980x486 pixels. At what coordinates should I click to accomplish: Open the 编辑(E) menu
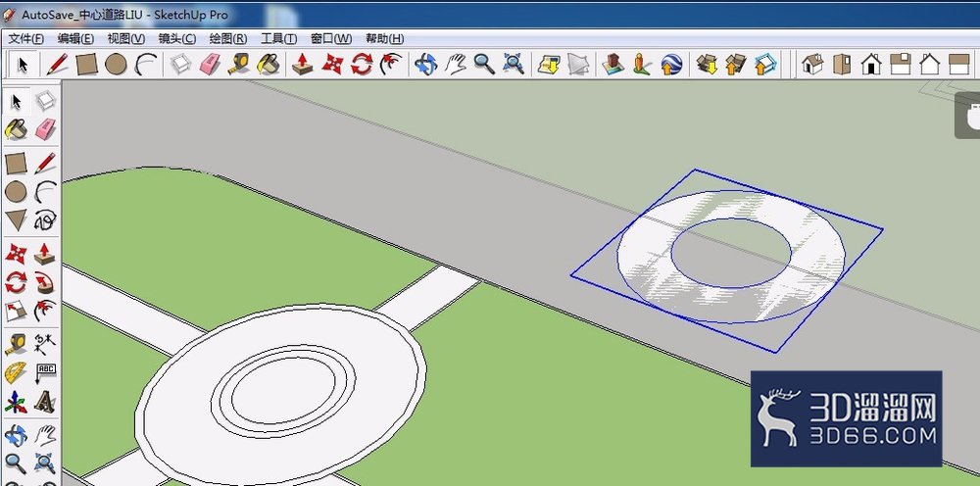pyautogui.click(x=75, y=39)
